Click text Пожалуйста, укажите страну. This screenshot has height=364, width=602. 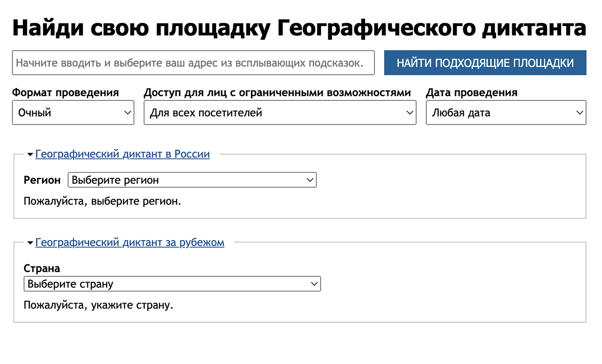pyautogui.click(x=99, y=305)
